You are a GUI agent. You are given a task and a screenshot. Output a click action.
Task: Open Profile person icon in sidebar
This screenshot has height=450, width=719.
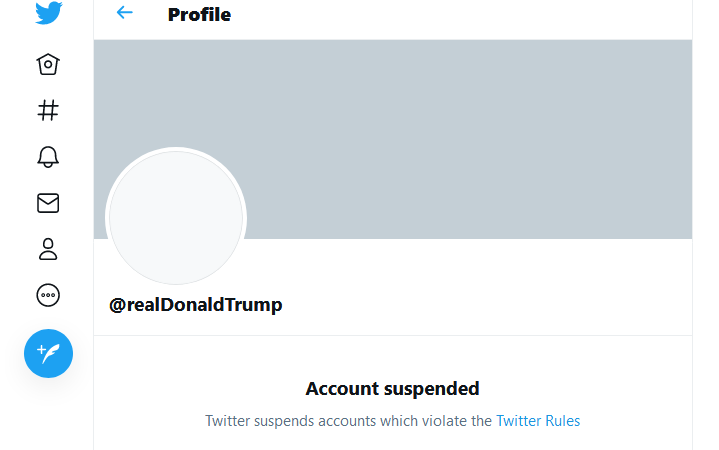[x=48, y=249]
